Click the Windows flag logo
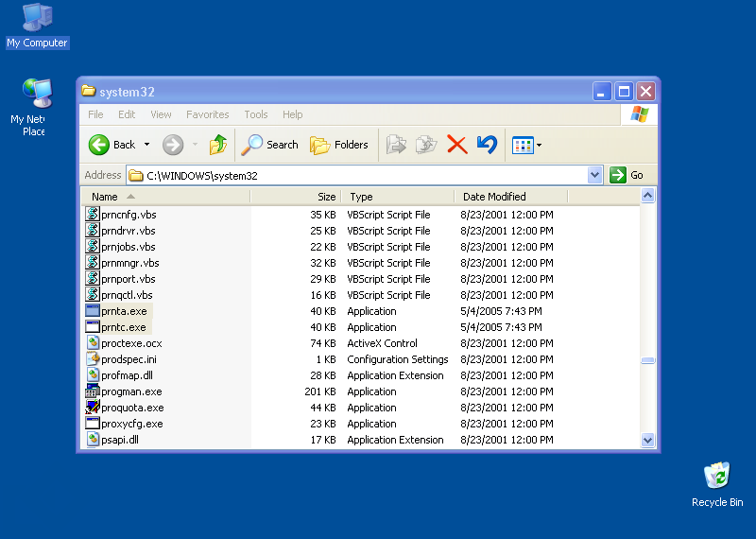756x539 pixels. (x=640, y=114)
